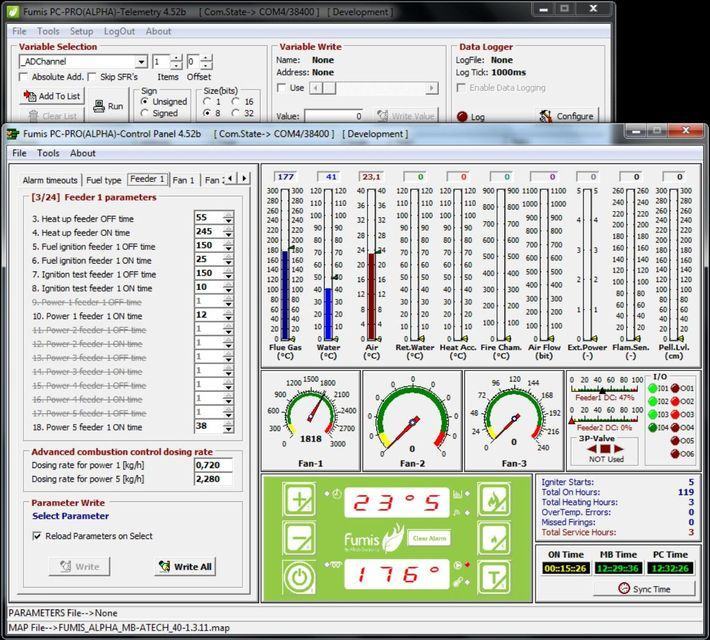This screenshot has height=640, width=710.
Task: Click the Items count spinner arrows
Action: [176, 62]
